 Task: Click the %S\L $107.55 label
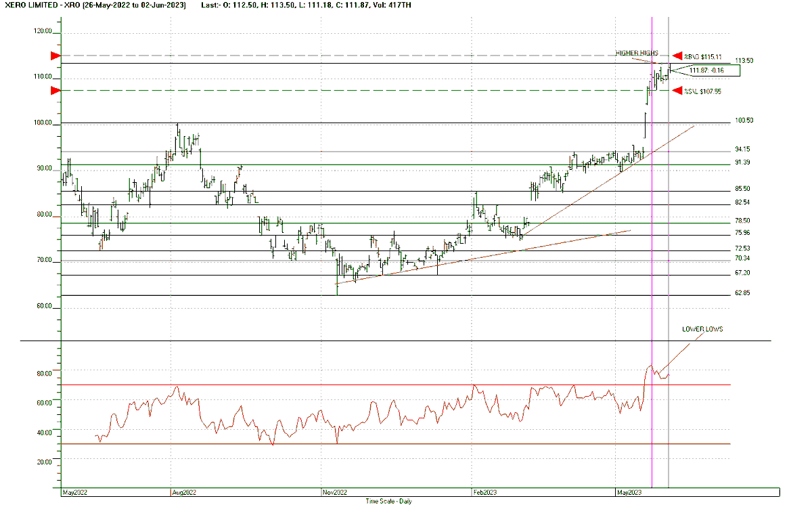tap(703, 91)
